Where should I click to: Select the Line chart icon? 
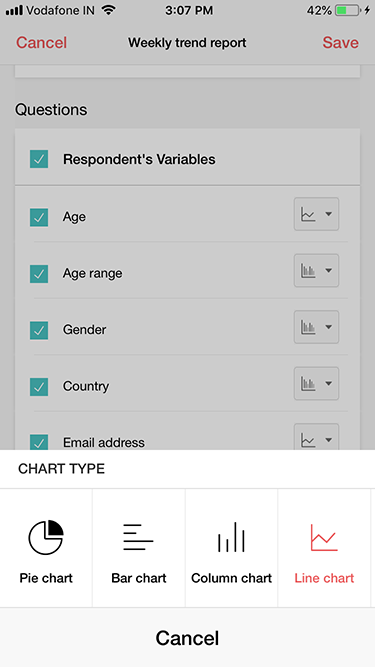point(324,537)
